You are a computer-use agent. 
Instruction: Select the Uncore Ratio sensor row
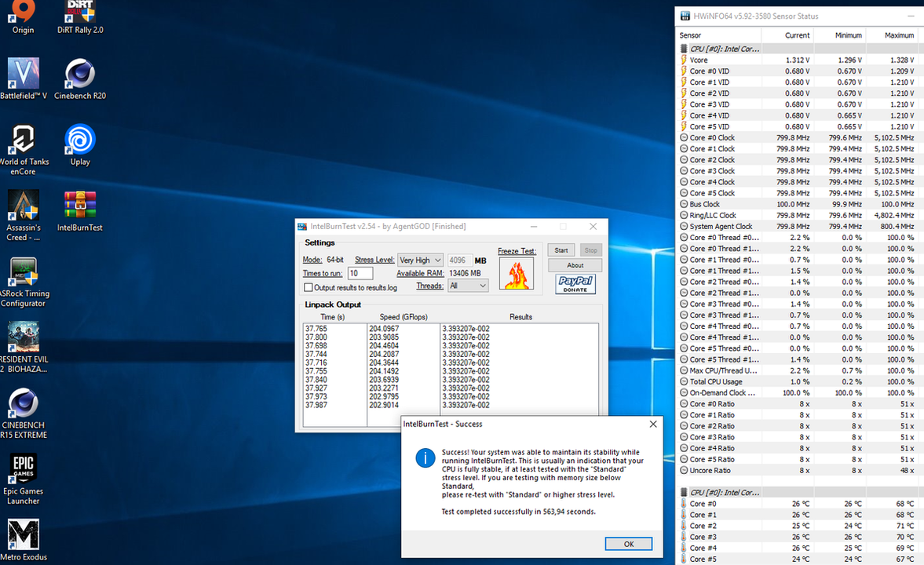pyautogui.click(x=800, y=471)
